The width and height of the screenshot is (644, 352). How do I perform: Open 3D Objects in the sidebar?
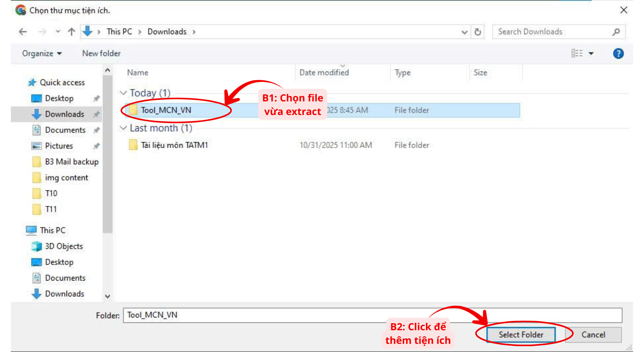[64, 246]
